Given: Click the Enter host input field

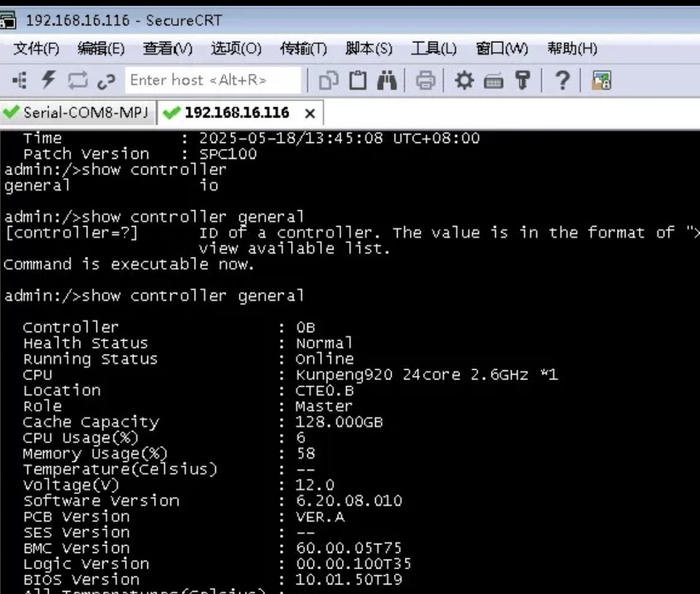Looking at the screenshot, I should (x=213, y=80).
